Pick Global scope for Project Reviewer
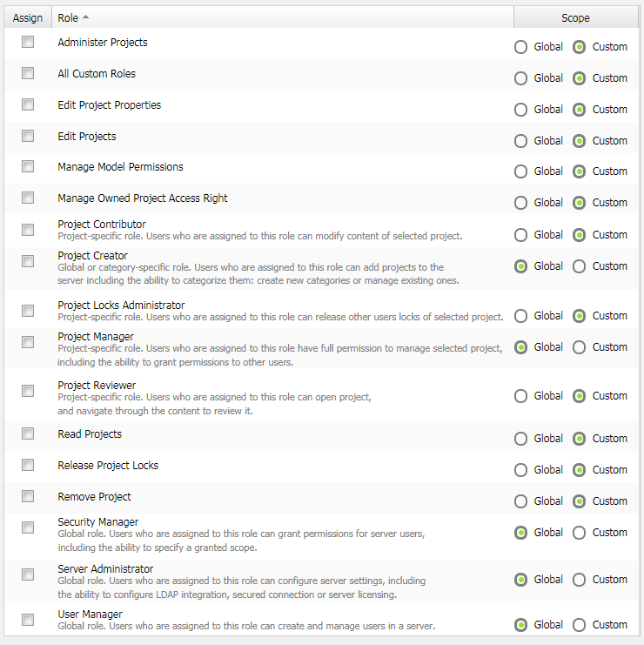This screenshot has width=644, height=645. 521,396
